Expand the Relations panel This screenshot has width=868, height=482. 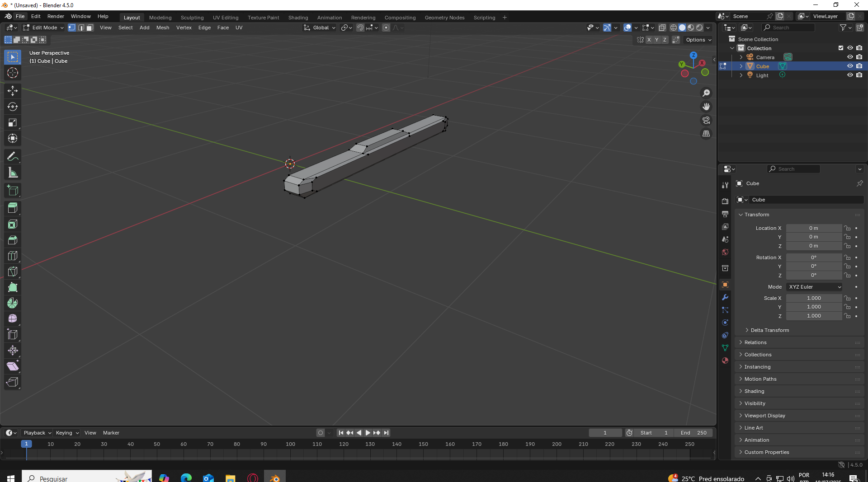coord(755,342)
